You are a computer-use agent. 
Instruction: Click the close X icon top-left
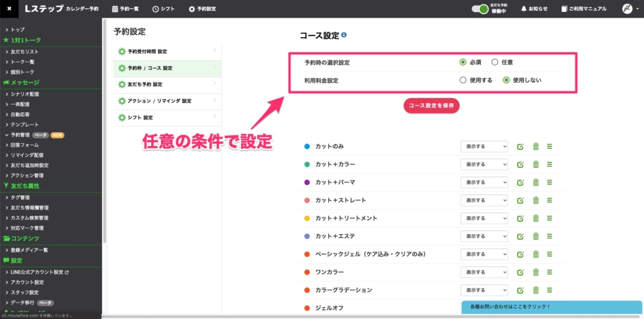(9, 9)
